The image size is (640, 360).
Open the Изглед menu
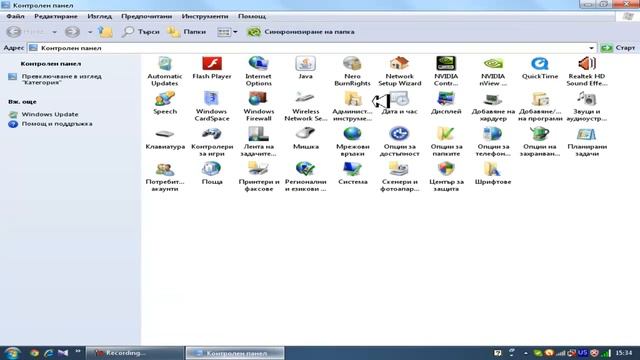[x=100, y=16]
